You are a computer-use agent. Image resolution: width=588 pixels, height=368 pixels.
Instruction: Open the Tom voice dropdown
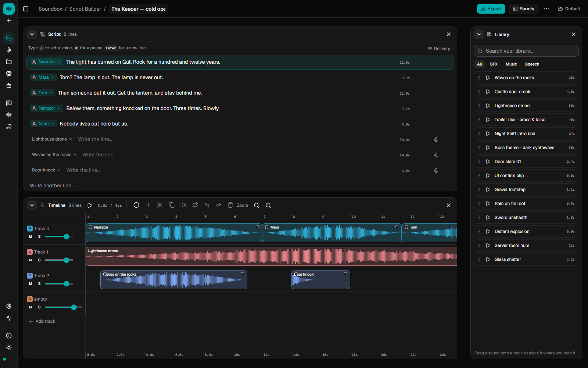click(43, 93)
